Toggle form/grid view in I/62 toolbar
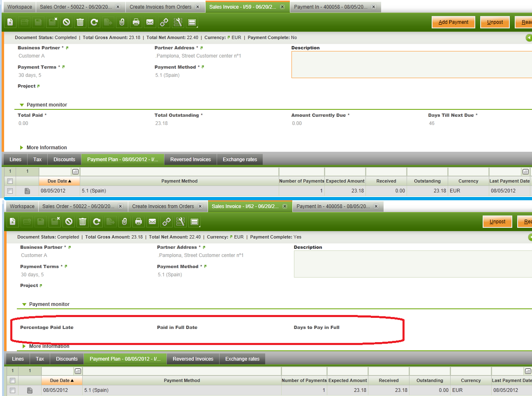This screenshot has width=532, height=396. 194,222
